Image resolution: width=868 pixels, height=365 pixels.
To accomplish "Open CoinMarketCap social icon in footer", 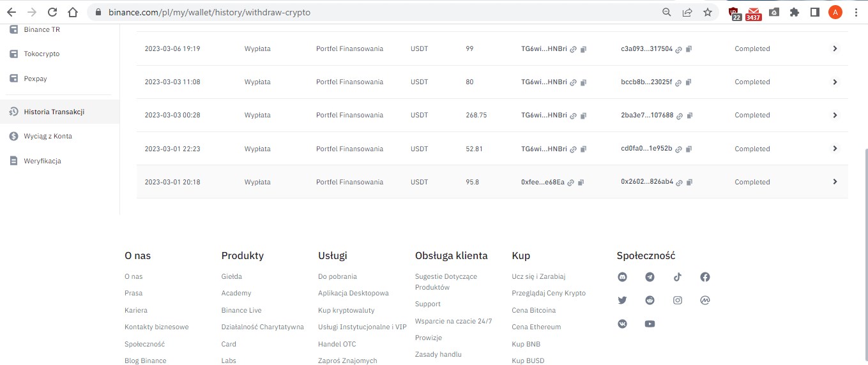I will point(705,300).
